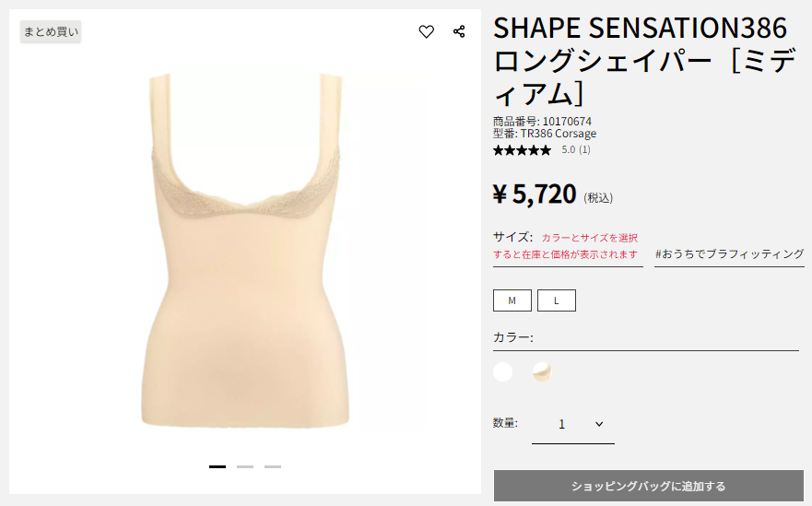Show the first image carousel indicator
Viewport: 812px width, 506px height.
tap(218, 466)
